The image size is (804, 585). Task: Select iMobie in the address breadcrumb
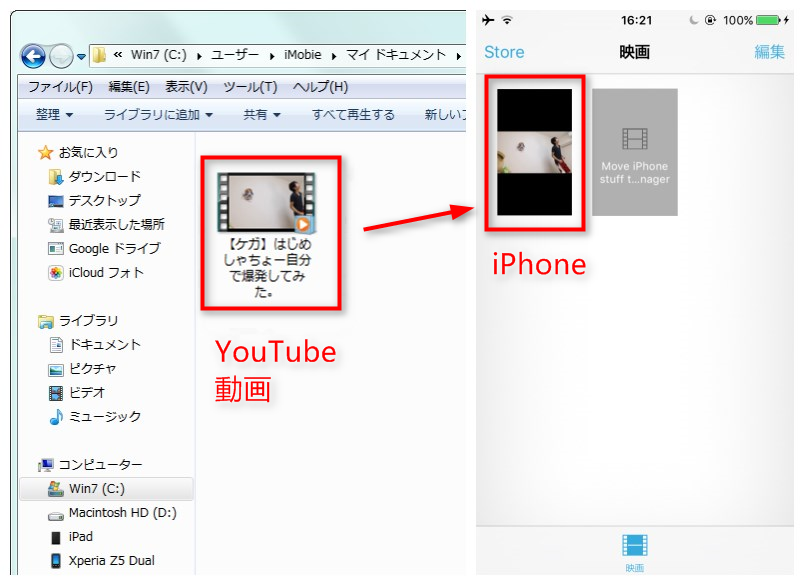tap(303, 55)
